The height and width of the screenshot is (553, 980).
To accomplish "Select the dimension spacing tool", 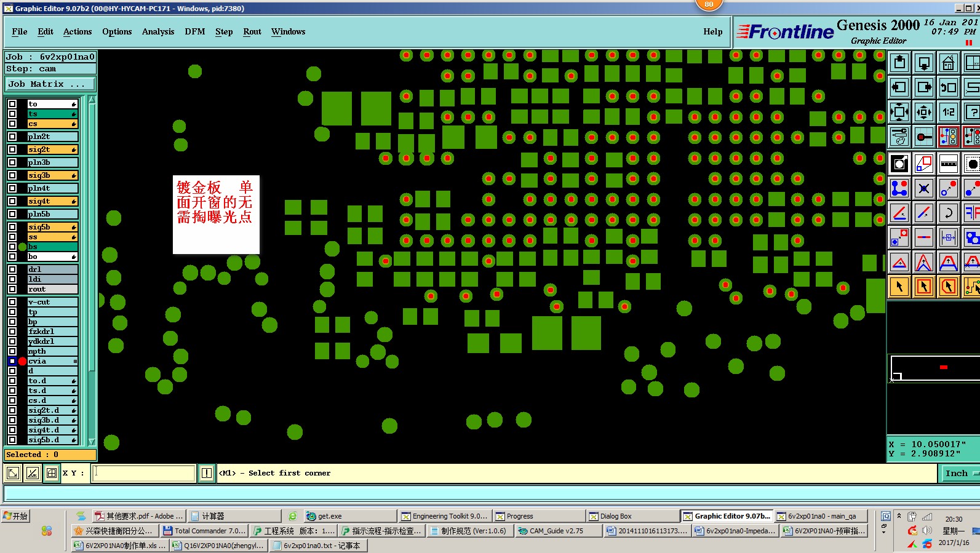I will 949,237.
